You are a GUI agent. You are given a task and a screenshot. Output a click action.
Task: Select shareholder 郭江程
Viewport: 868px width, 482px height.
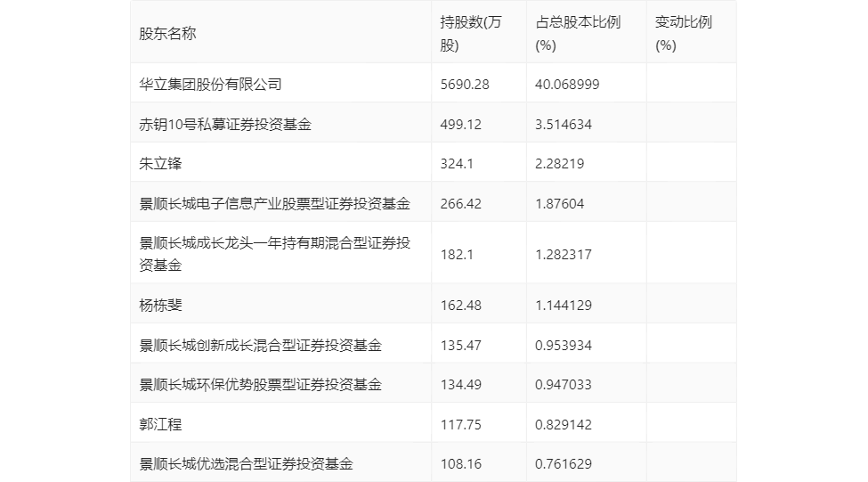[x=160, y=424]
